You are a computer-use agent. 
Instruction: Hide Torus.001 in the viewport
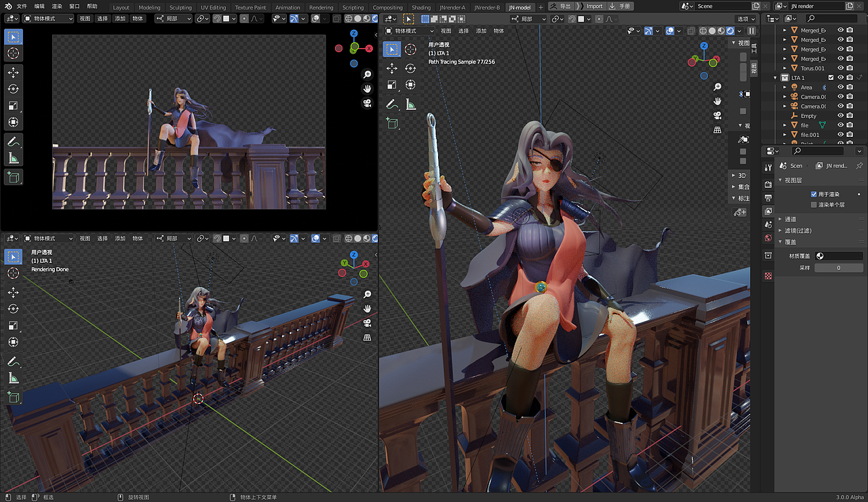pyautogui.click(x=841, y=68)
